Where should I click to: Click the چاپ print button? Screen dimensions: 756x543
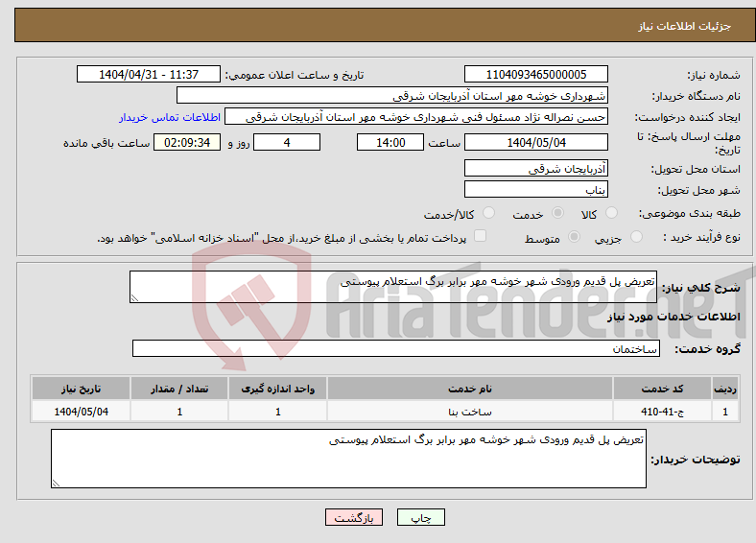[x=421, y=517]
